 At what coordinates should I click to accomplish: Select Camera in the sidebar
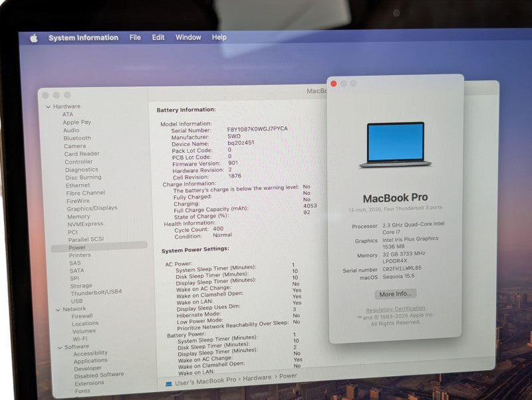[x=75, y=146]
